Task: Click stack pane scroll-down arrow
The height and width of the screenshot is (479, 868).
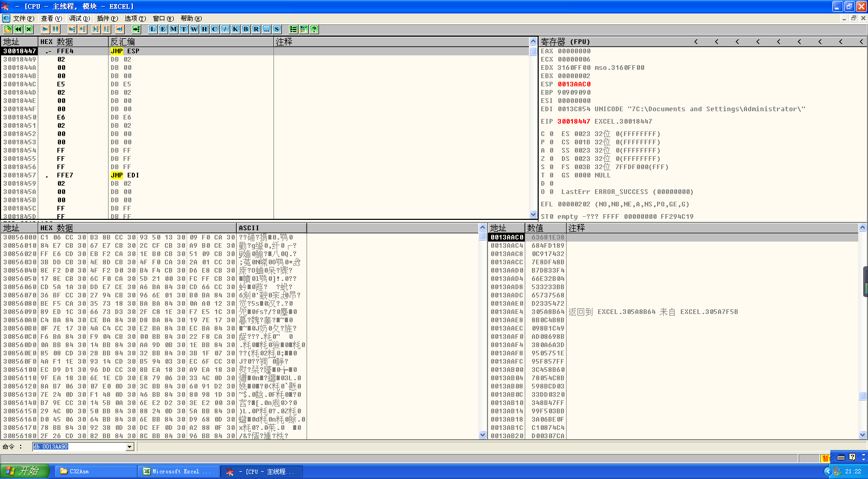Action: click(862, 435)
